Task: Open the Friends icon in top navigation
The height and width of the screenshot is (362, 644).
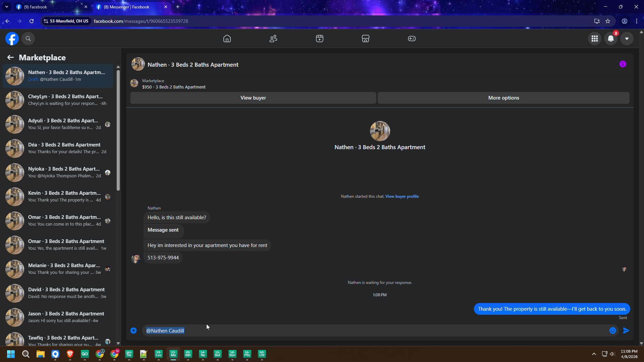Action: pyautogui.click(x=273, y=39)
